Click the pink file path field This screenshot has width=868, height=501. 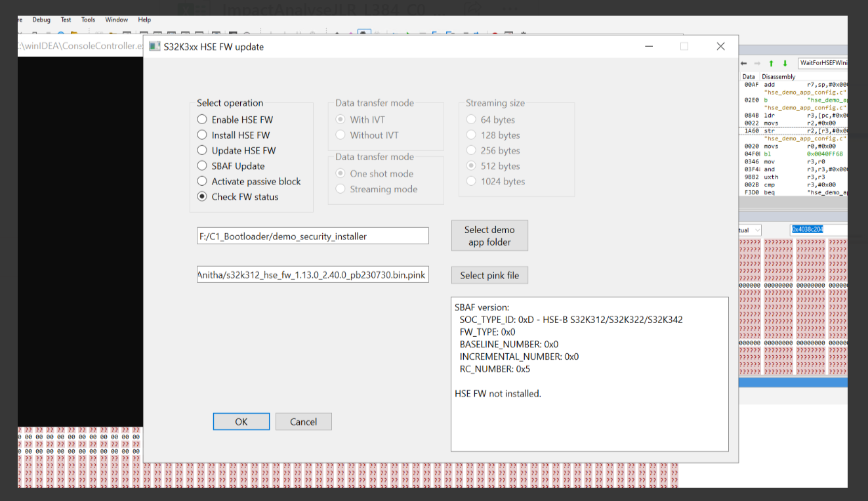click(x=313, y=274)
